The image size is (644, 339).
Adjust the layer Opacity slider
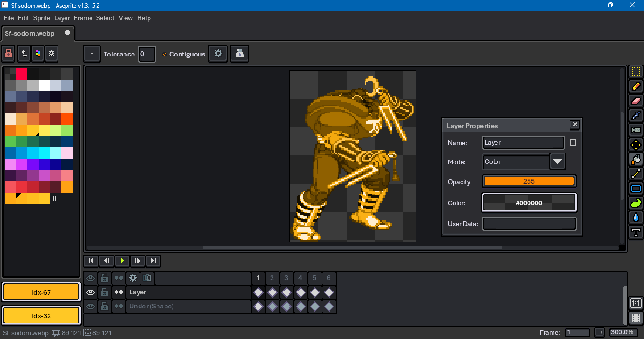[528, 181]
